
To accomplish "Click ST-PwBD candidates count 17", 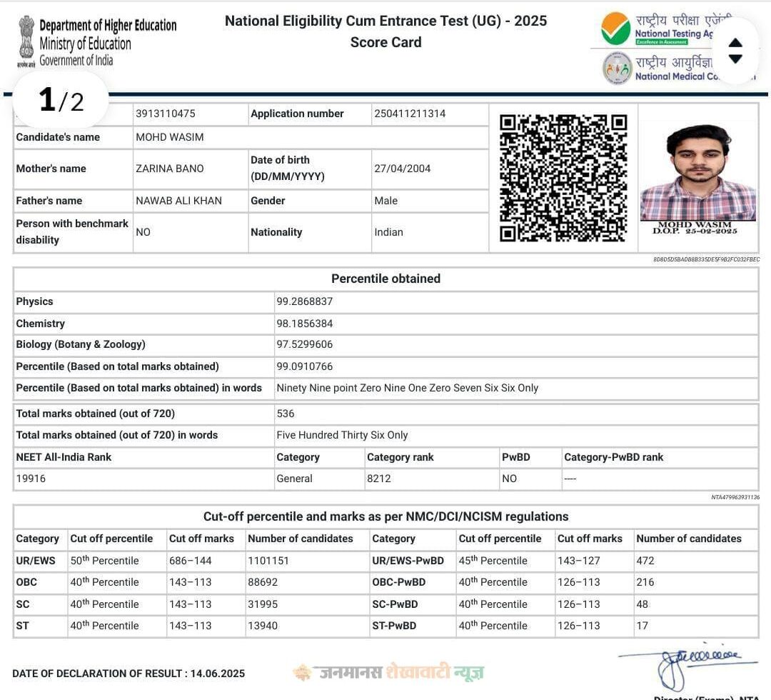I will tap(642, 626).
